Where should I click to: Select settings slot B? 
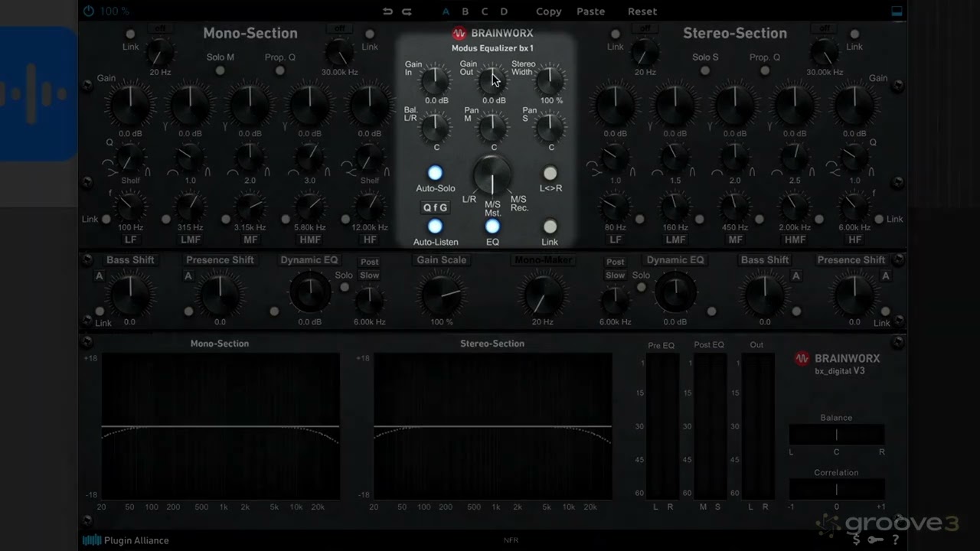465,11
